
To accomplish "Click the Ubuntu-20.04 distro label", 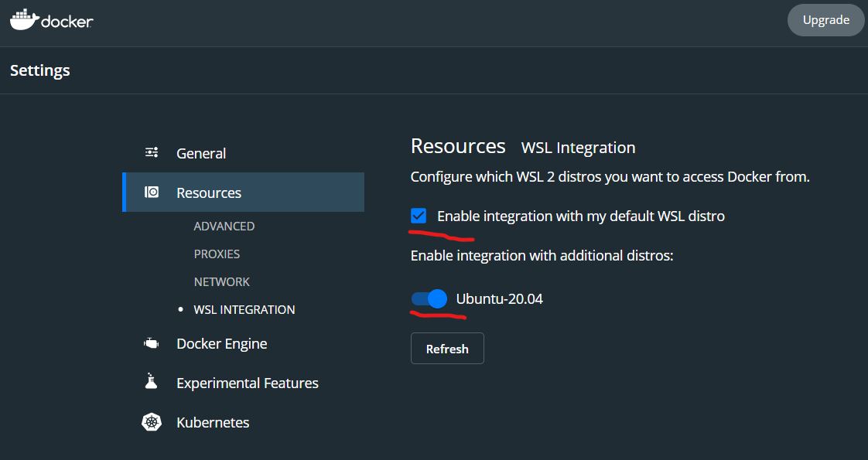I will 499,299.
